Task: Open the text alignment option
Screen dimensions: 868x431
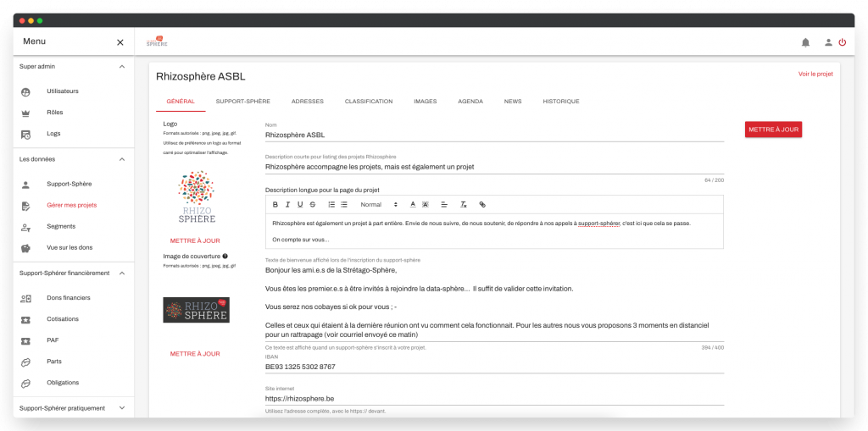Action: [444, 204]
